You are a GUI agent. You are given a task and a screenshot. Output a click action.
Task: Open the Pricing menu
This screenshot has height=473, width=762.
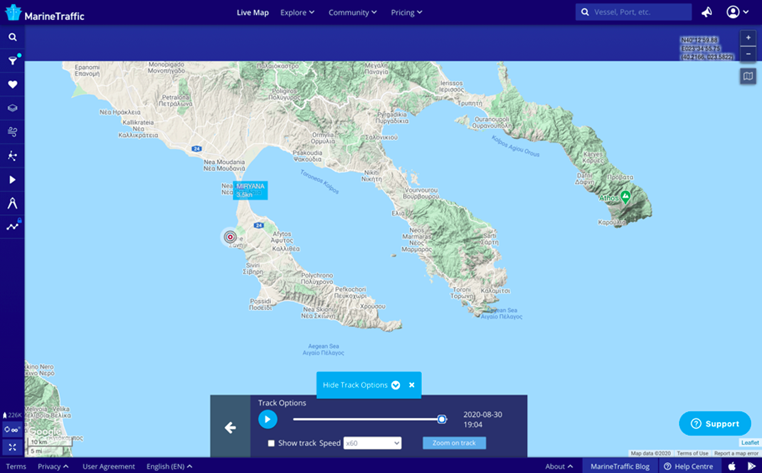tap(406, 12)
